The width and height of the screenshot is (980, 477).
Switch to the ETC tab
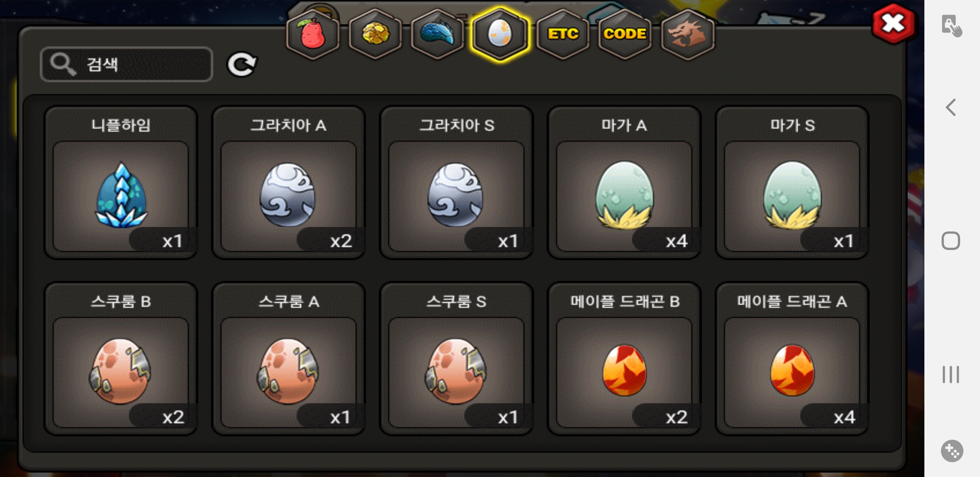click(563, 34)
